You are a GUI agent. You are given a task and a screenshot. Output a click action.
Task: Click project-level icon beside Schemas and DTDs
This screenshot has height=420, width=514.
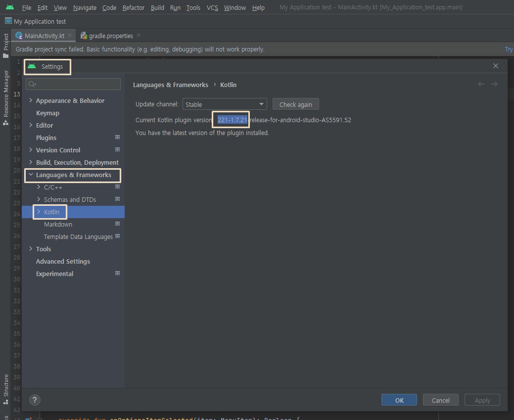[117, 199]
